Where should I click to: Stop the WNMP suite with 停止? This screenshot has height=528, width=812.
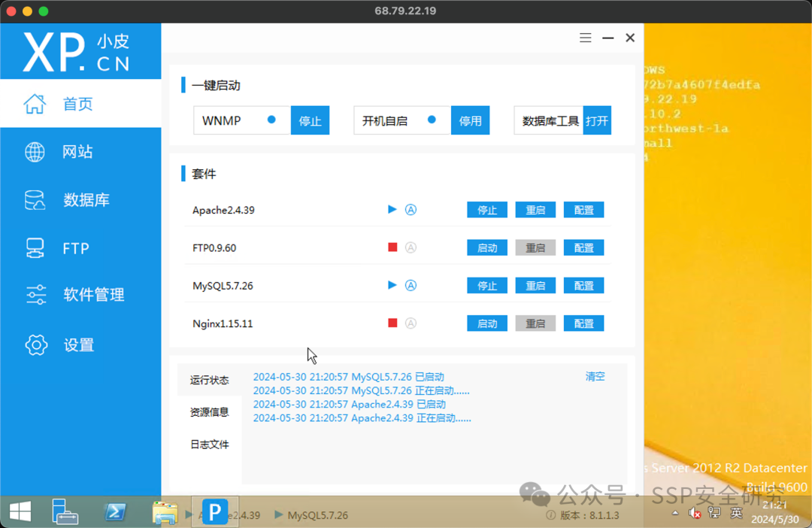pyautogui.click(x=310, y=120)
